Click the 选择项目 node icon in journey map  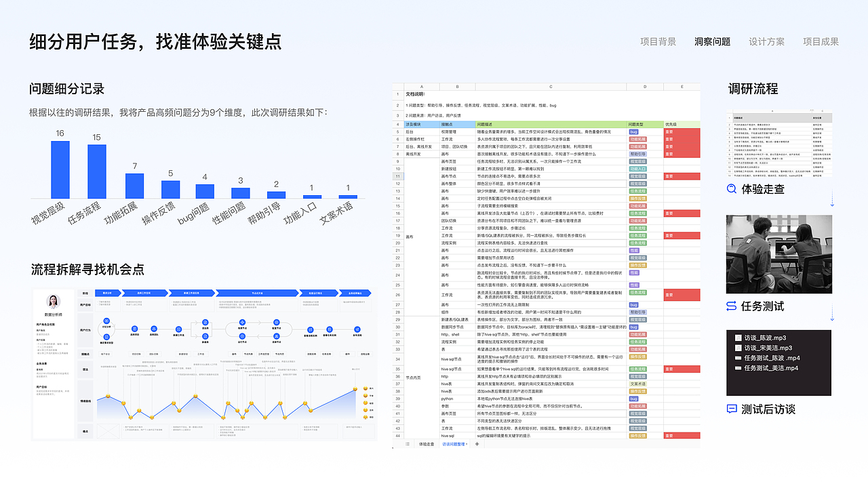(134, 328)
